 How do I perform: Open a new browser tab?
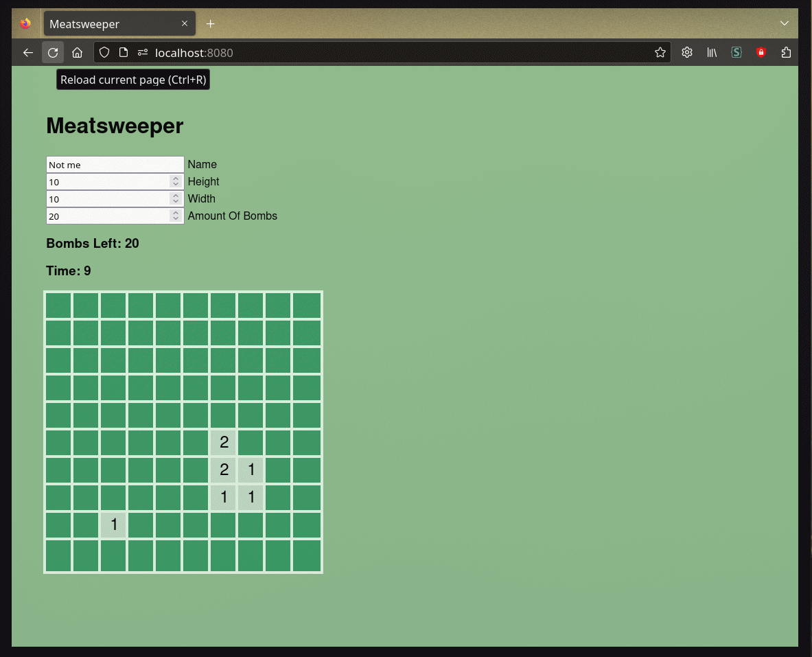coord(211,24)
